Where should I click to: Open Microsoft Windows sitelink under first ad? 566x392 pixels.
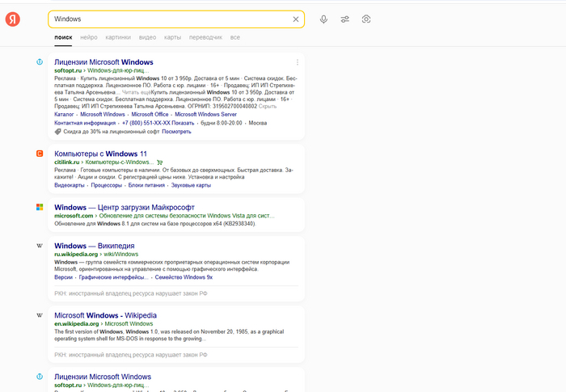tap(103, 115)
